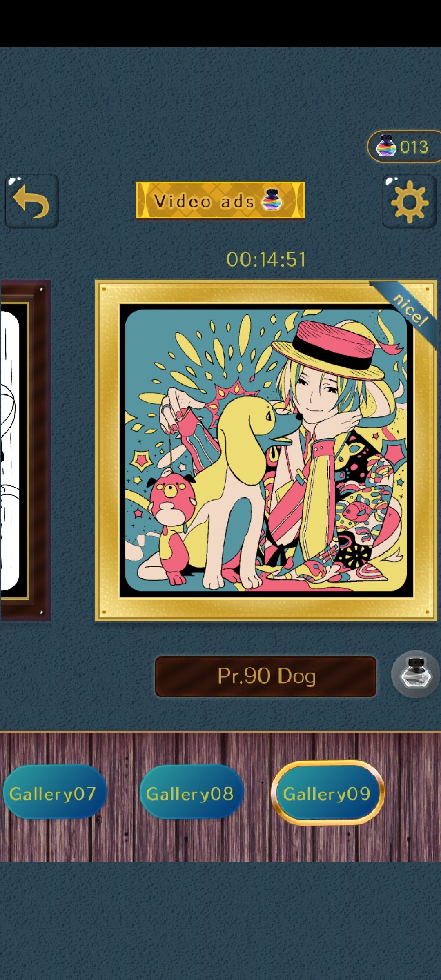Switch to Gallery08 tab
The image size is (441, 980).
pos(191,794)
